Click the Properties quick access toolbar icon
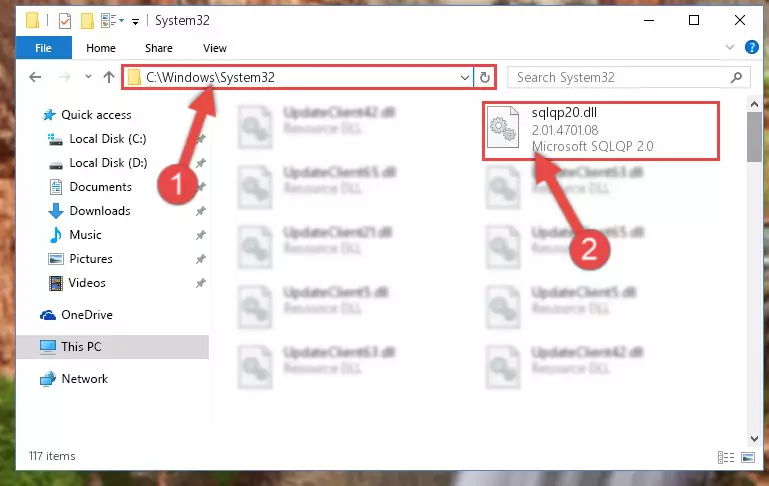 [x=65, y=21]
